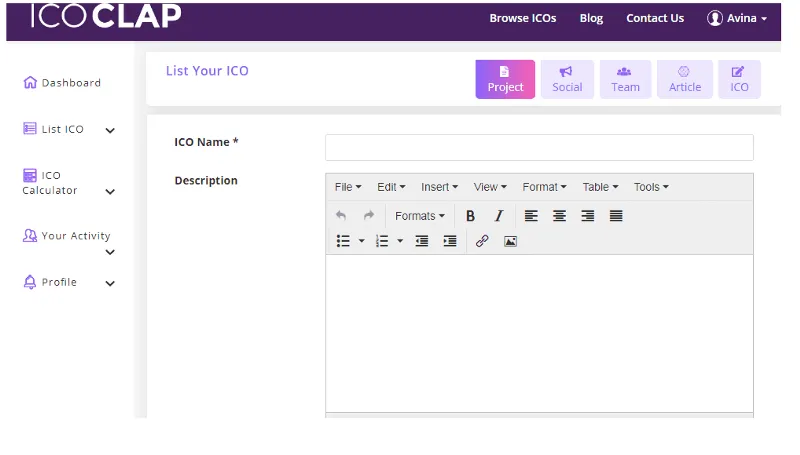800x455 pixels.
Task: Open the bullet list style dropdown arrow
Action: (361, 241)
